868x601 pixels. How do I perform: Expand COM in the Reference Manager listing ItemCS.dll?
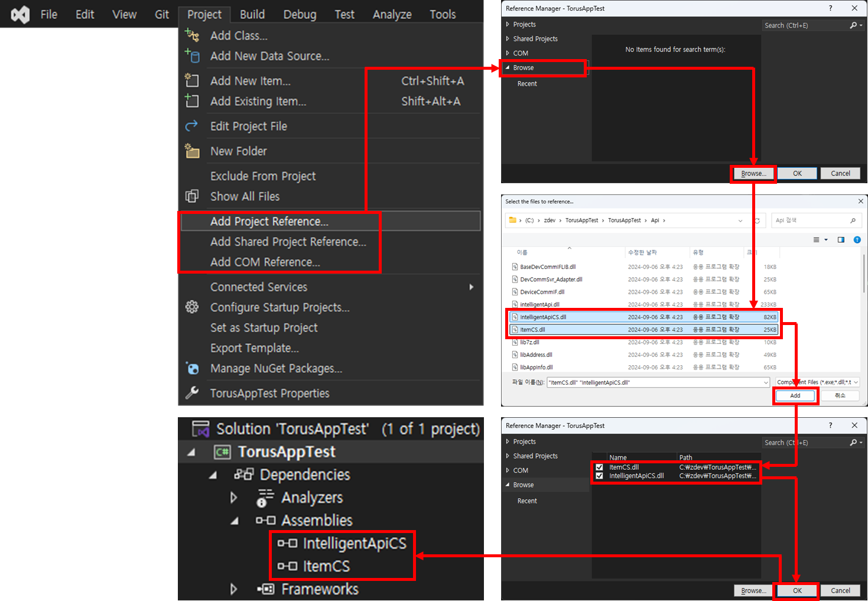[x=508, y=470]
